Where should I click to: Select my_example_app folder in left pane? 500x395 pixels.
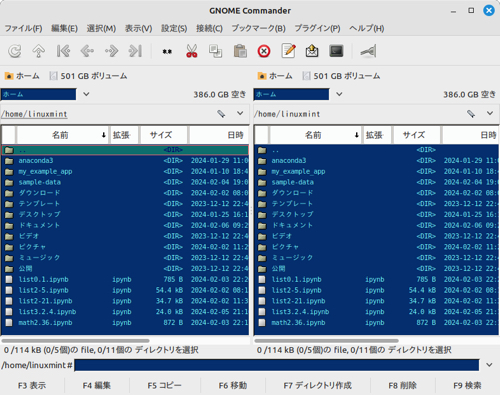(x=125, y=172)
